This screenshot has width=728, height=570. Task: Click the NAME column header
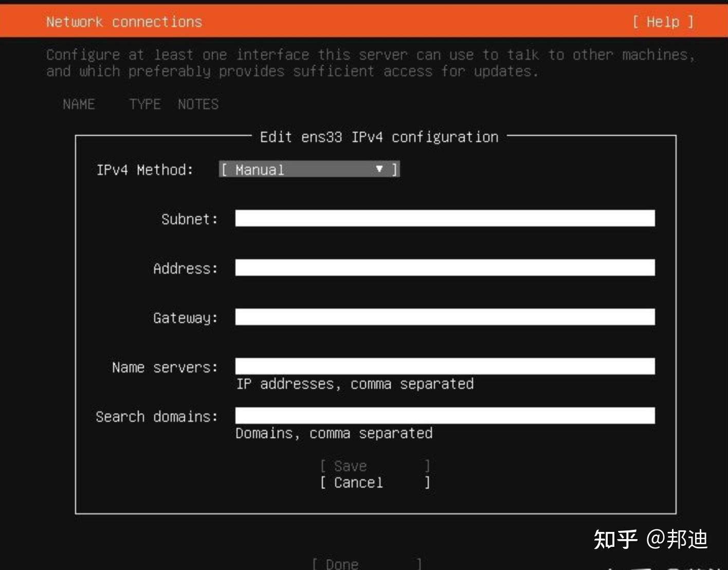coord(79,104)
